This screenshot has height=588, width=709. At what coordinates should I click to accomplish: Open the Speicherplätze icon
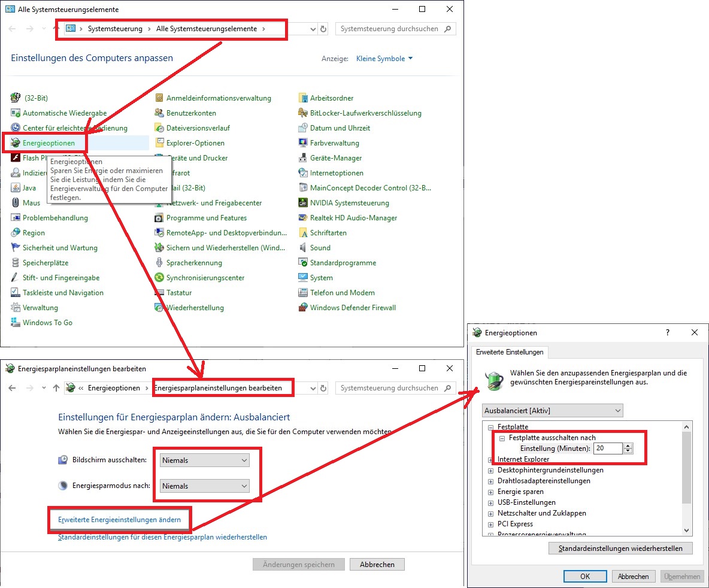click(x=16, y=262)
